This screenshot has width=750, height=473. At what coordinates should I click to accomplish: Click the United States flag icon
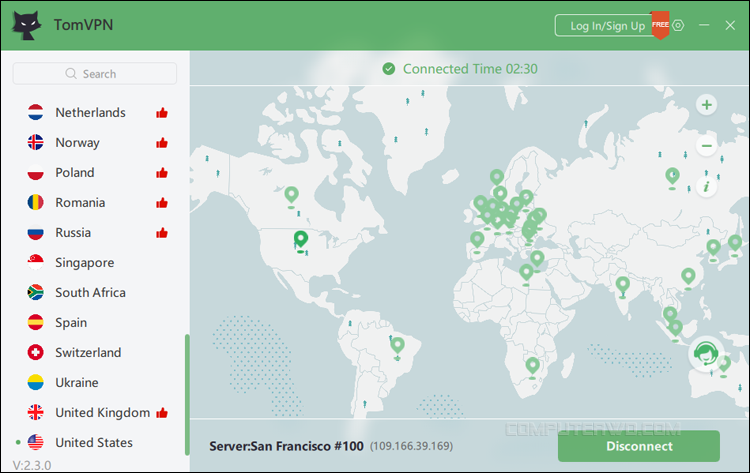click(35, 442)
